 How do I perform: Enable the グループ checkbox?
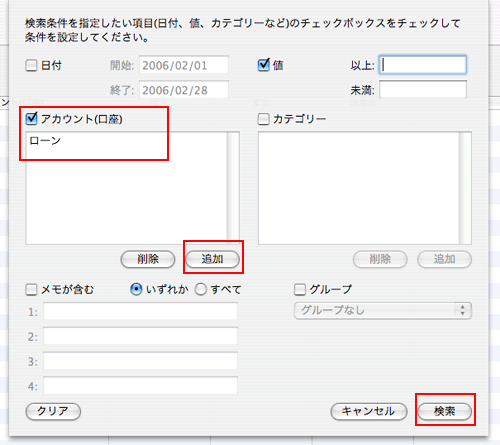point(300,289)
